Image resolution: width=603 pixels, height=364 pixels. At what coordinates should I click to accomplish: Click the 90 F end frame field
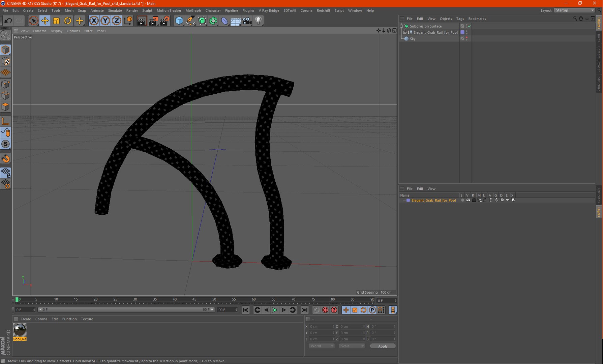point(227,310)
